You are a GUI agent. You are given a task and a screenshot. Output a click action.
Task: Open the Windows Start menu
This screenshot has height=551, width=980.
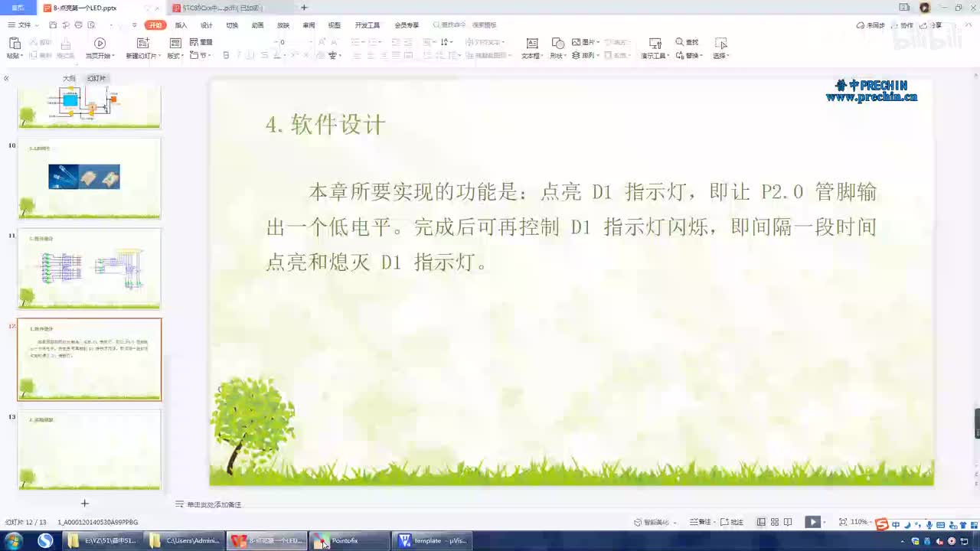coord(13,541)
